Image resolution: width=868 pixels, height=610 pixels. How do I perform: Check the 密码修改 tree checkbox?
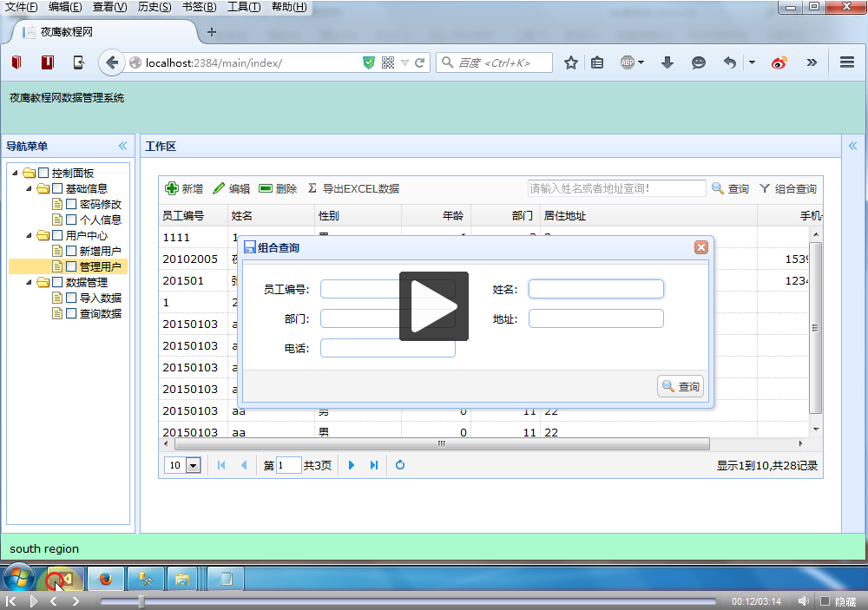72,204
